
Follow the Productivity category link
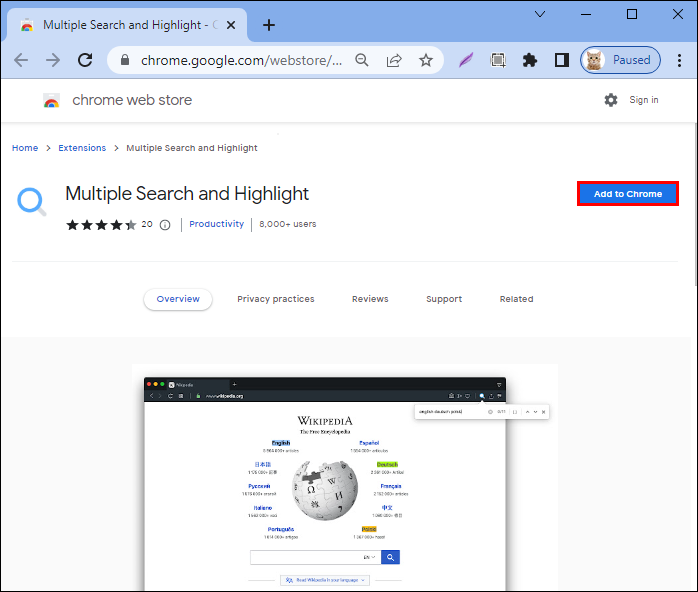coord(216,224)
